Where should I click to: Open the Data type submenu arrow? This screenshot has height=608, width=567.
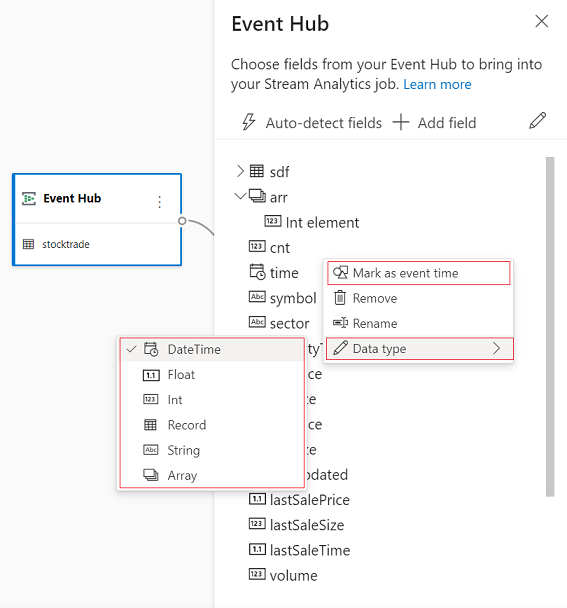pos(496,348)
